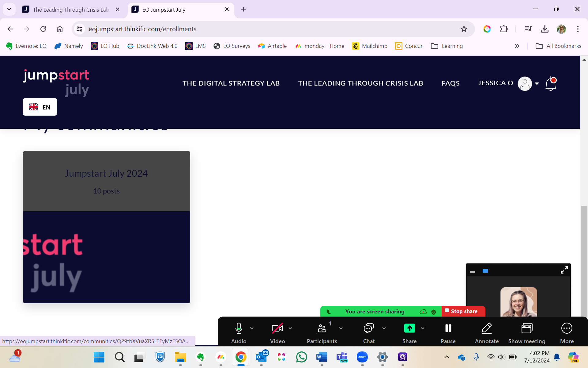Open Zoom Chat panel
588x368 pixels.
[x=369, y=332]
